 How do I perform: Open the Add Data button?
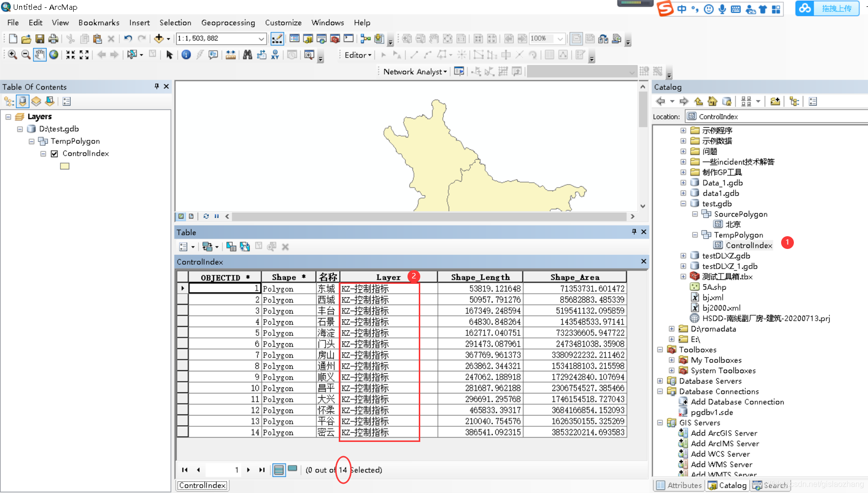[159, 38]
